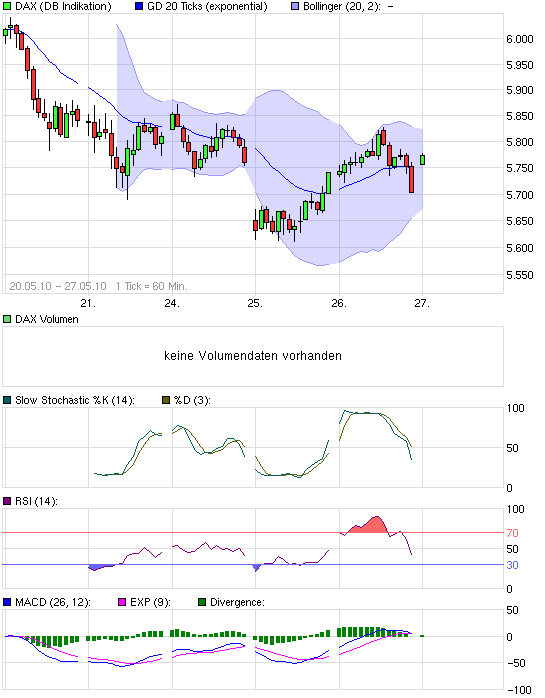Click the olive %D (3) swatch
The width and height of the screenshot is (545, 698).
coord(166,400)
